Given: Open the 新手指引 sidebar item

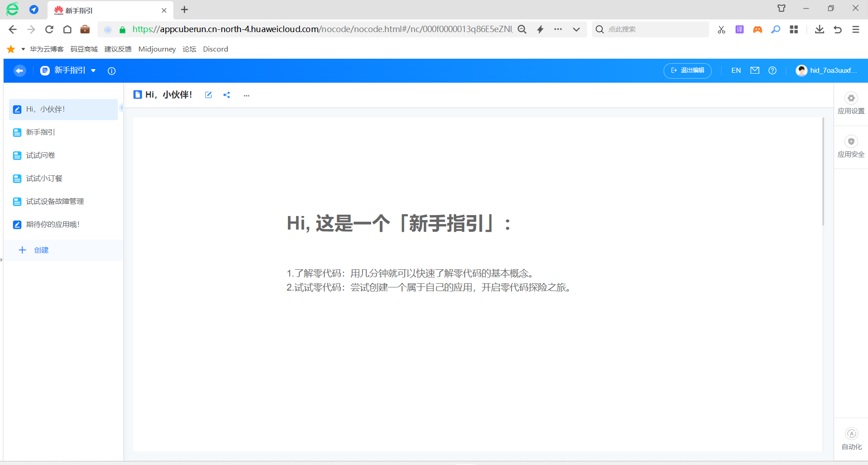Looking at the screenshot, I should 63,132.
